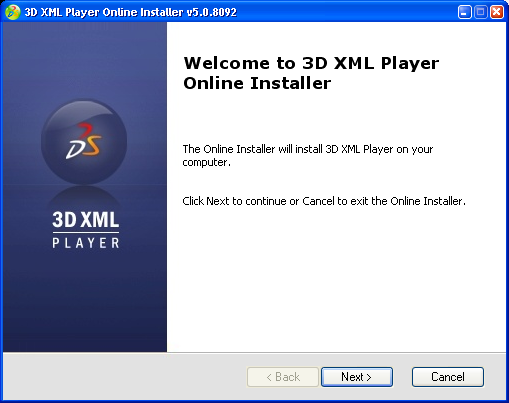Select the 'will install 3D XML Player' paragraph
The height and width of the screenshot is (403, 509).
click(307, 155)
